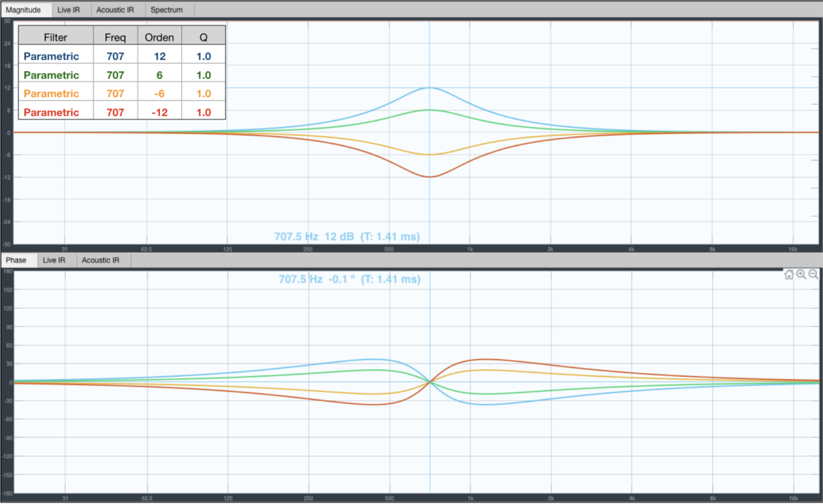Edit the red filter's Q value of 1.0
This screenshot has width=823, height=504.
tap(202, 111)
